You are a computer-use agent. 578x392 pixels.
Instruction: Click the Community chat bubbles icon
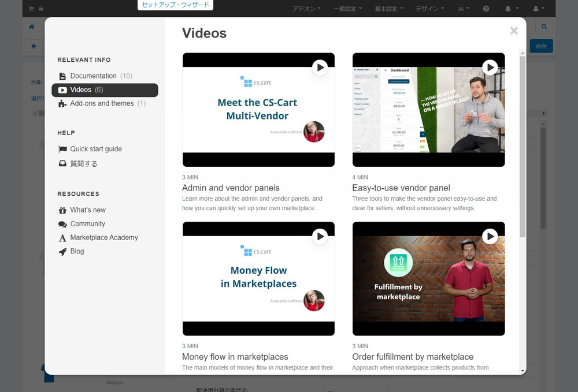click(62, 224)
